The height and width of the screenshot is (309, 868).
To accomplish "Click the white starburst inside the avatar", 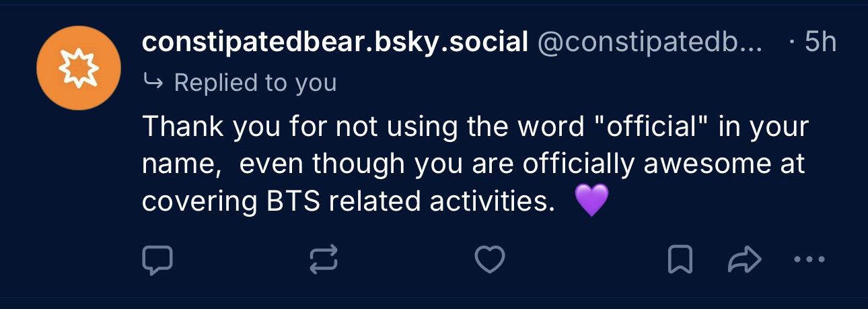I will click(x=79, y=68).
